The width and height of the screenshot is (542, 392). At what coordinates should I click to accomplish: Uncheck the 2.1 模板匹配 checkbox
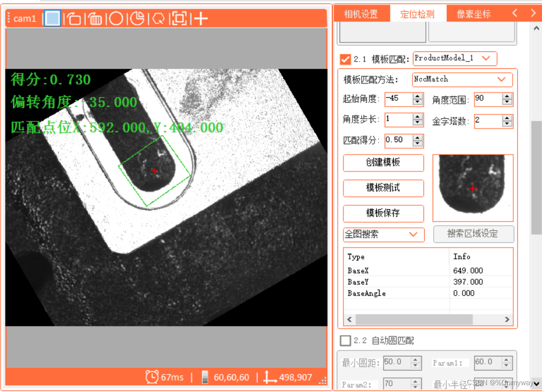click(346, 59)
